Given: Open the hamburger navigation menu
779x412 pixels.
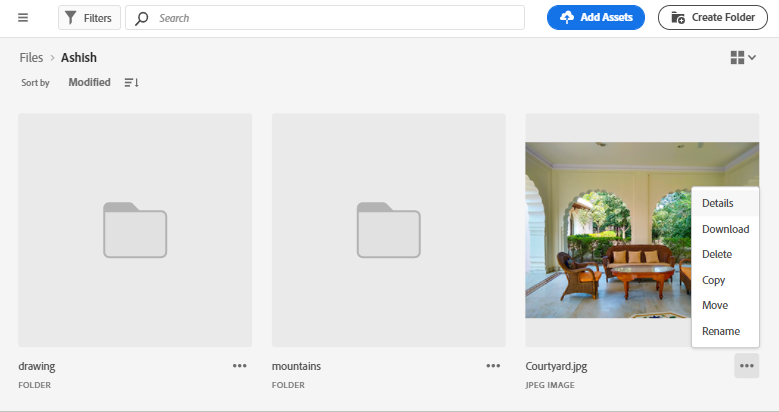Looking at the screenshot, I should 23,18.
